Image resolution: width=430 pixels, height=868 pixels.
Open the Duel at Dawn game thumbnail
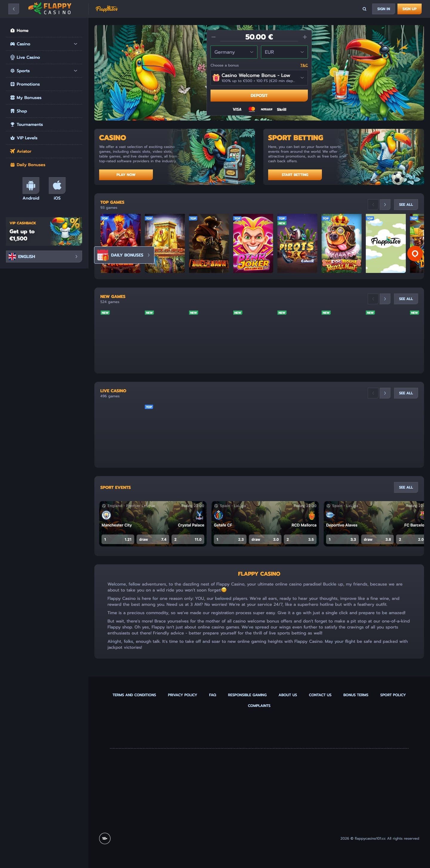209,243
